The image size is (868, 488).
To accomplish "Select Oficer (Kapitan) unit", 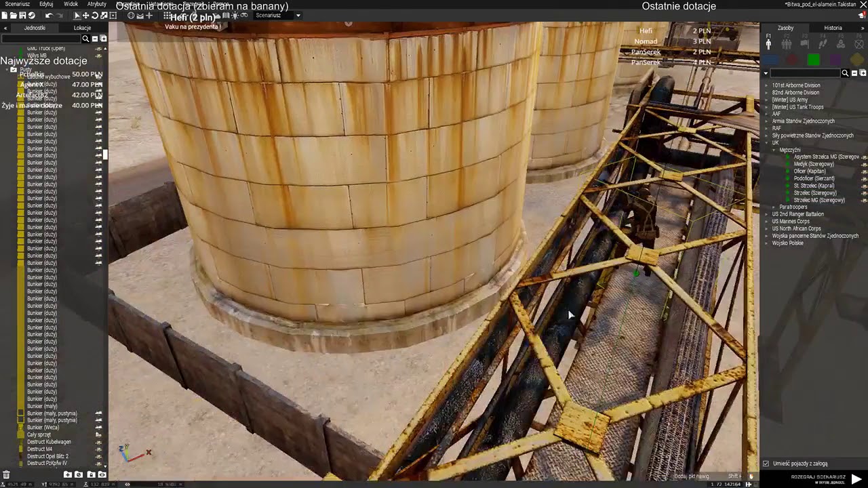I will [810, 171].
